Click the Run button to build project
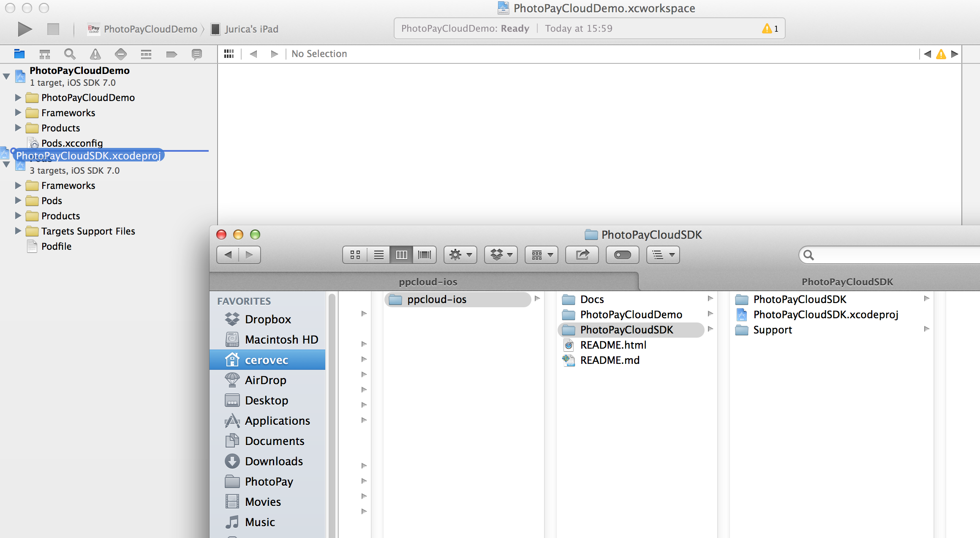980x538 pixels. click(23, 28)
